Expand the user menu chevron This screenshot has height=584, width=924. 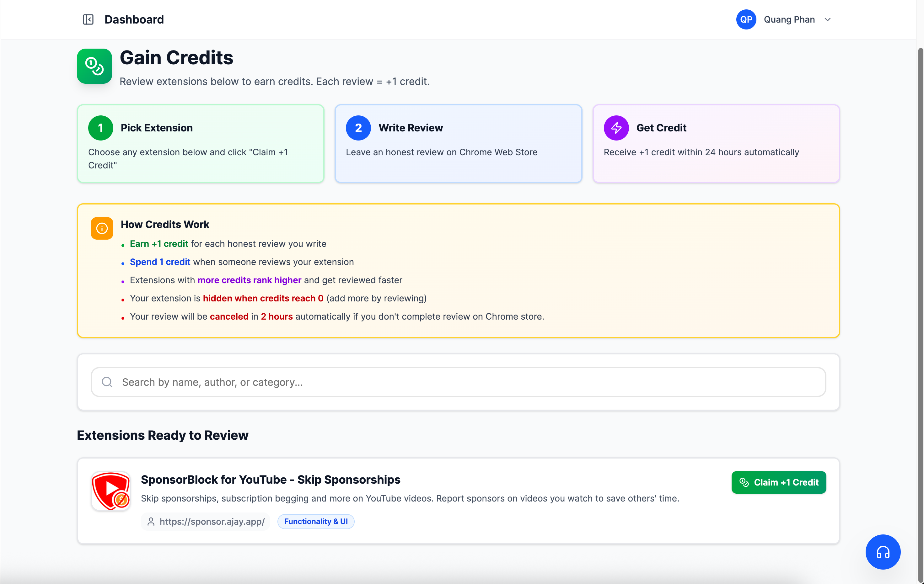pyautogui.click(x=828, y=19)
